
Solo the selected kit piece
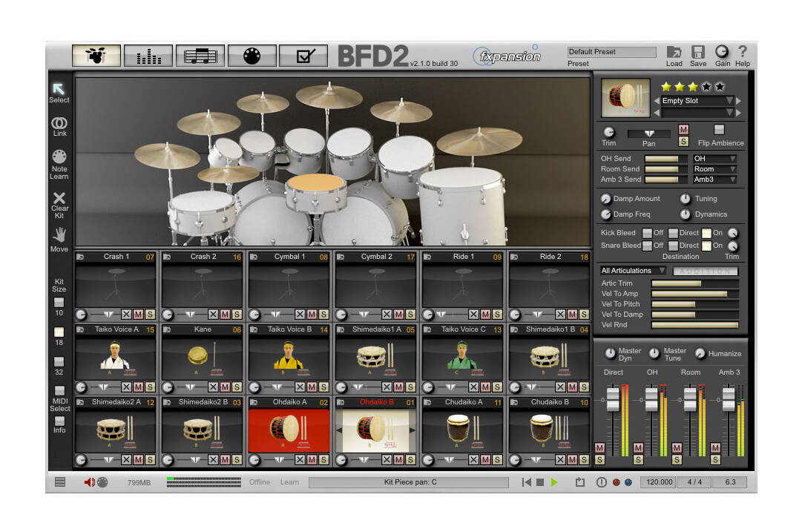[x=683, y=141]
